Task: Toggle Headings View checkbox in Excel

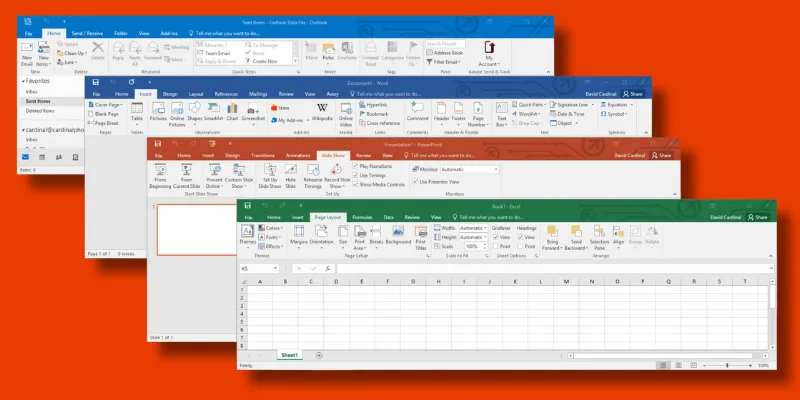Action: (520, 237)
